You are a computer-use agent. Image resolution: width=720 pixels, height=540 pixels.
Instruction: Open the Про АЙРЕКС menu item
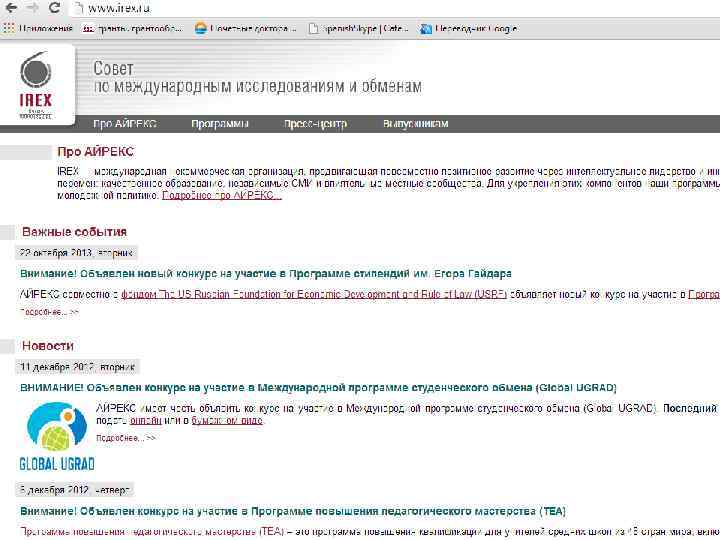124,124
